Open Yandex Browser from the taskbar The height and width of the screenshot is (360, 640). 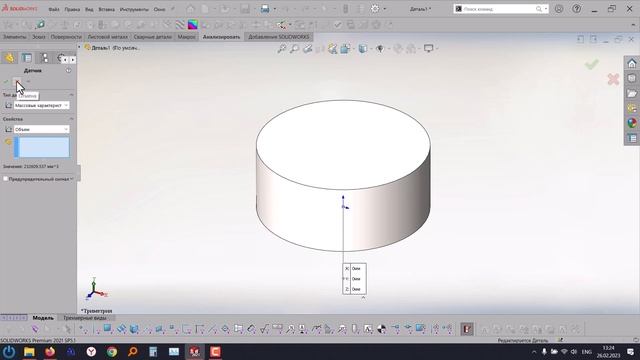click(91, 351)
